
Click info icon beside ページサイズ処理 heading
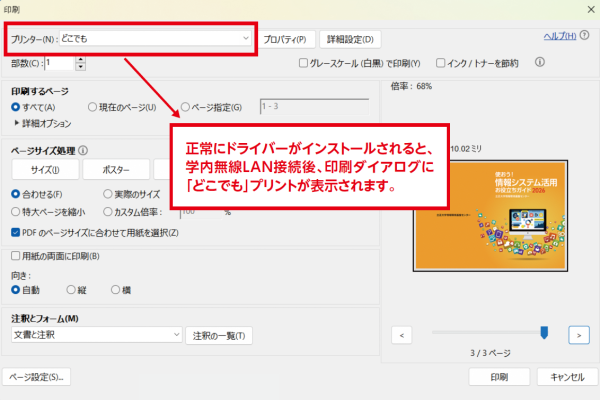[x=83, y=150]
